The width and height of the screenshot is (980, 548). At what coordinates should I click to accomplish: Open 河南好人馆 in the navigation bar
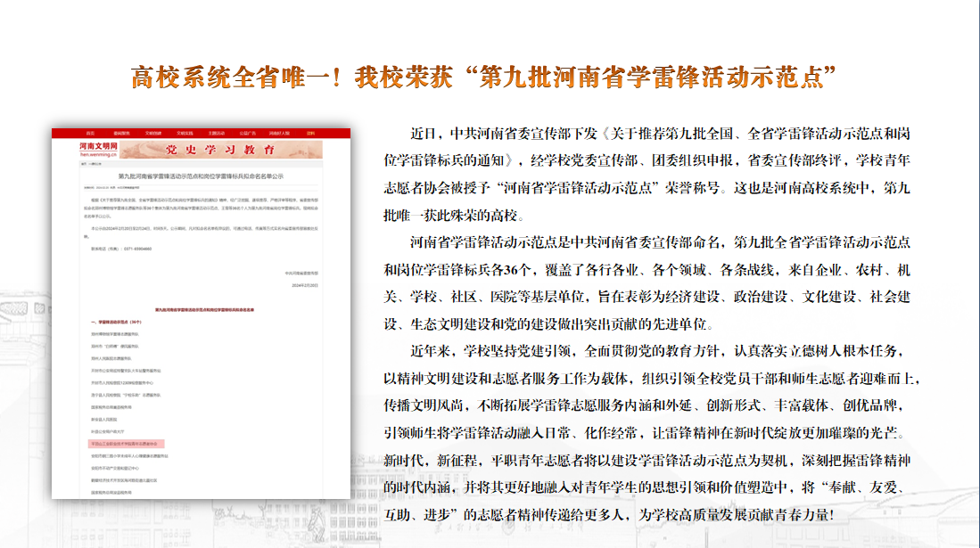279,133
